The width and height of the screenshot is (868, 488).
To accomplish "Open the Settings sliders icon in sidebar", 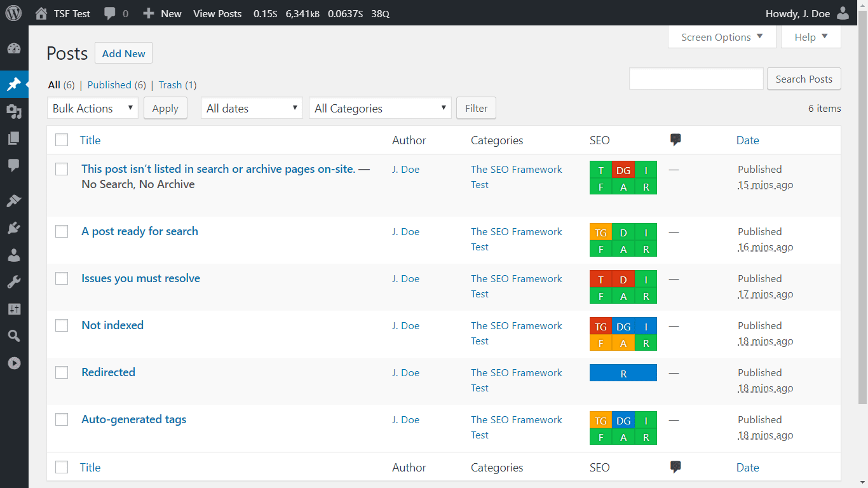I will [14, 309].
